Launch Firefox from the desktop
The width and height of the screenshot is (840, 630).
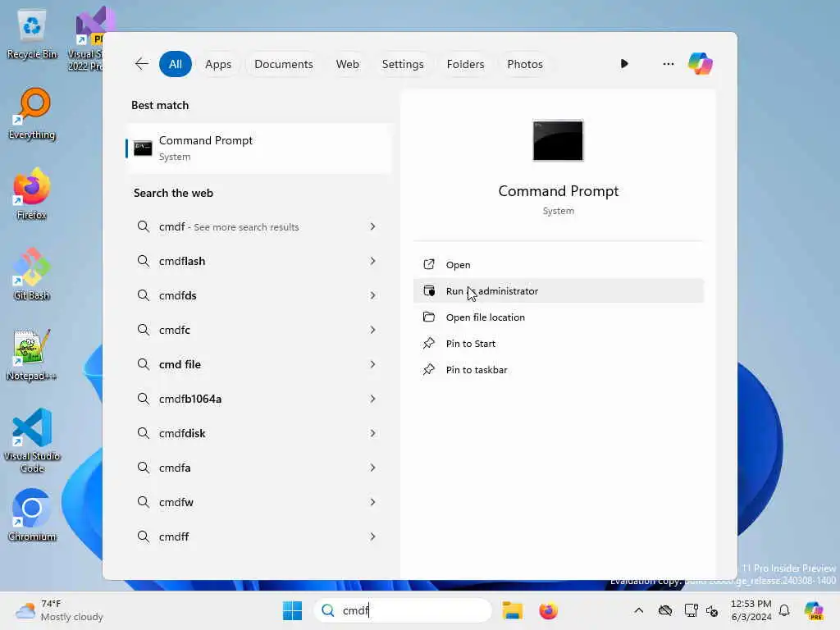tap(32, 194)
